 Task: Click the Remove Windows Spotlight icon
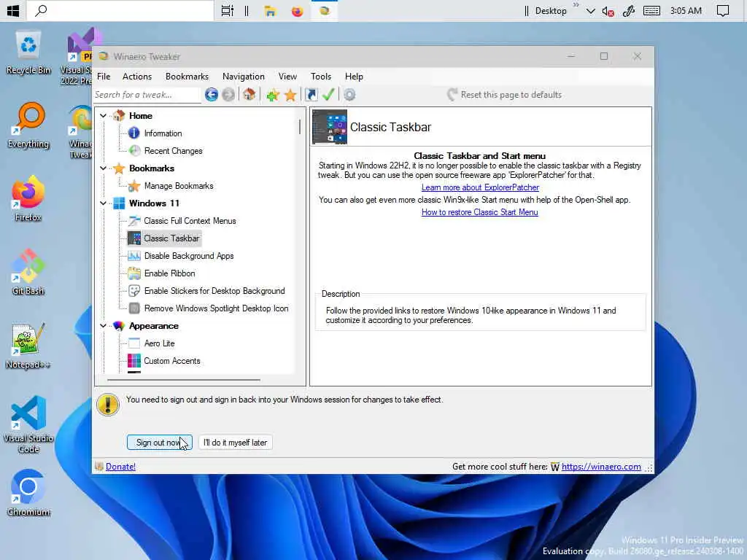134,308
